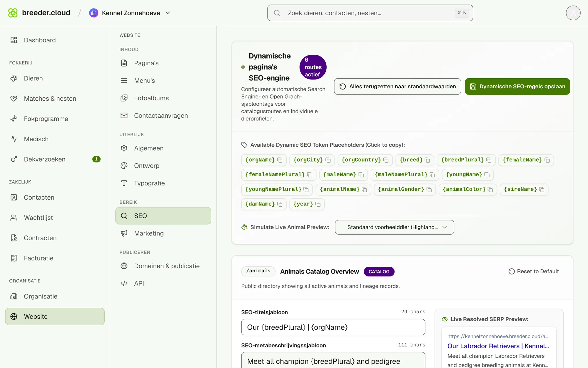Select Website in the main sidebar
588x368 pixels.
[x=55, y=316]
